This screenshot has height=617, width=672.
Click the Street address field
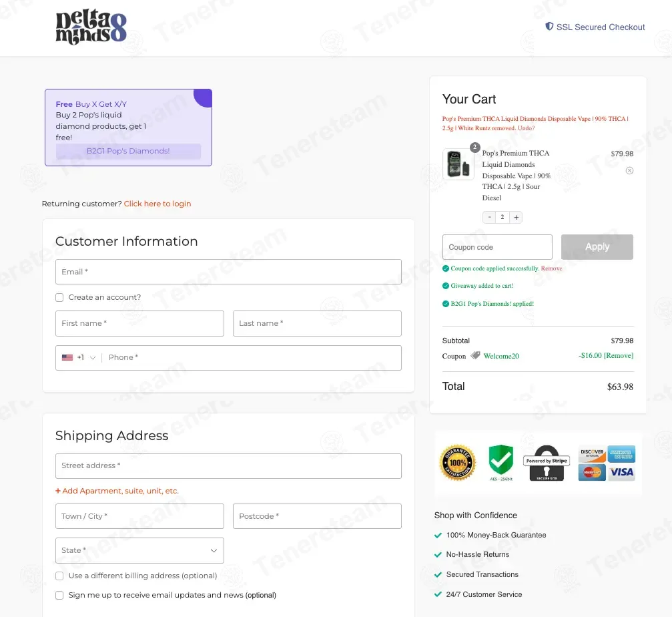tap(228, 466)
